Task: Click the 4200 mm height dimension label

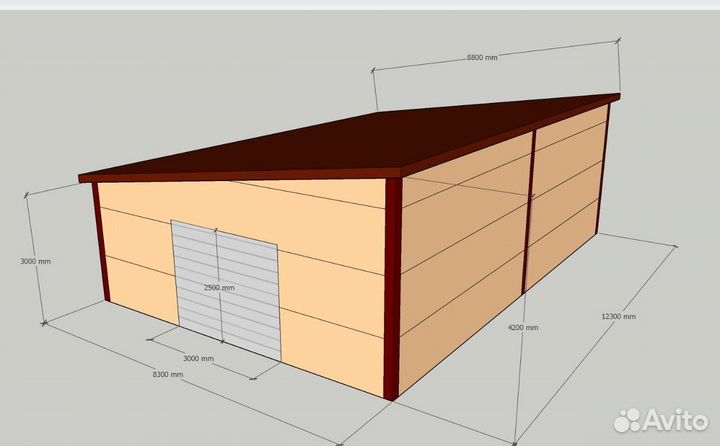Action: click(522, 327)
